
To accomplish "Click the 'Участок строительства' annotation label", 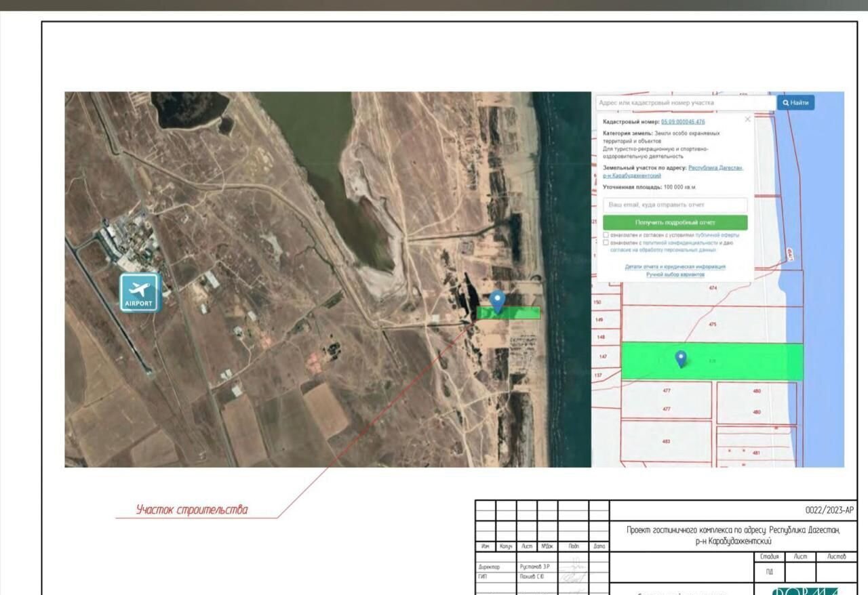I will pyautogui.click(x=192, y=510).
